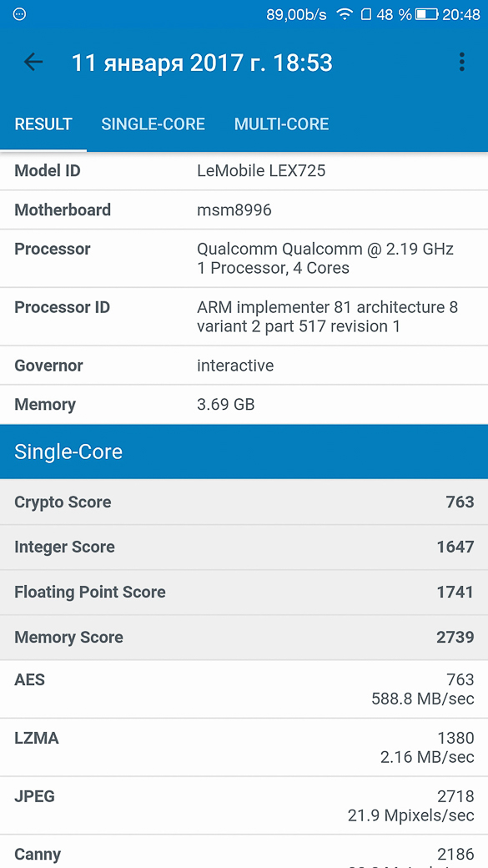
Task: Tap the Wi-Fi status icon
Action: [345, 14]
